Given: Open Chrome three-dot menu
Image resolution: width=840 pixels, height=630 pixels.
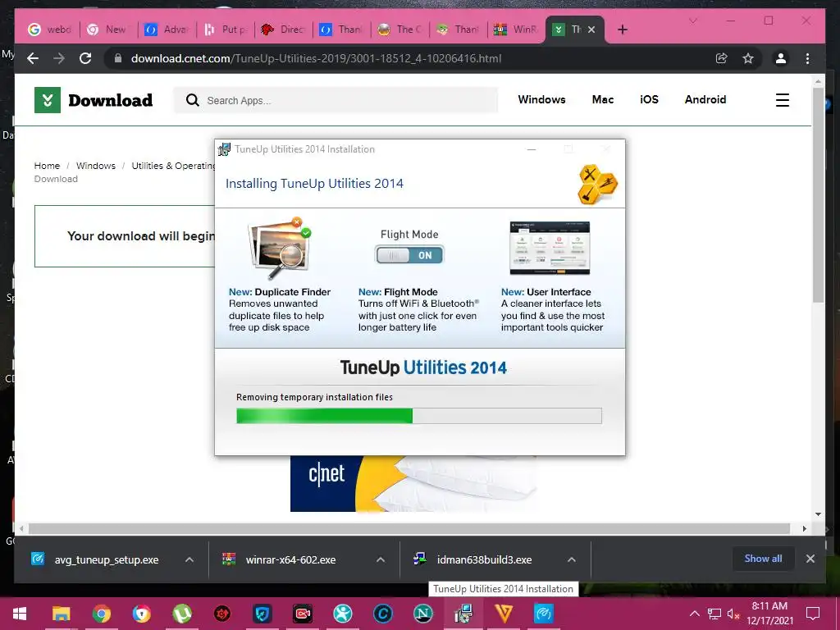Looking at the screenshot, I should coord(807,58).
